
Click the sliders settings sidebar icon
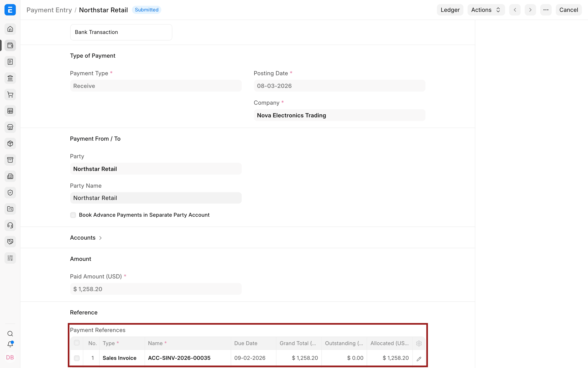pos(10,258)
